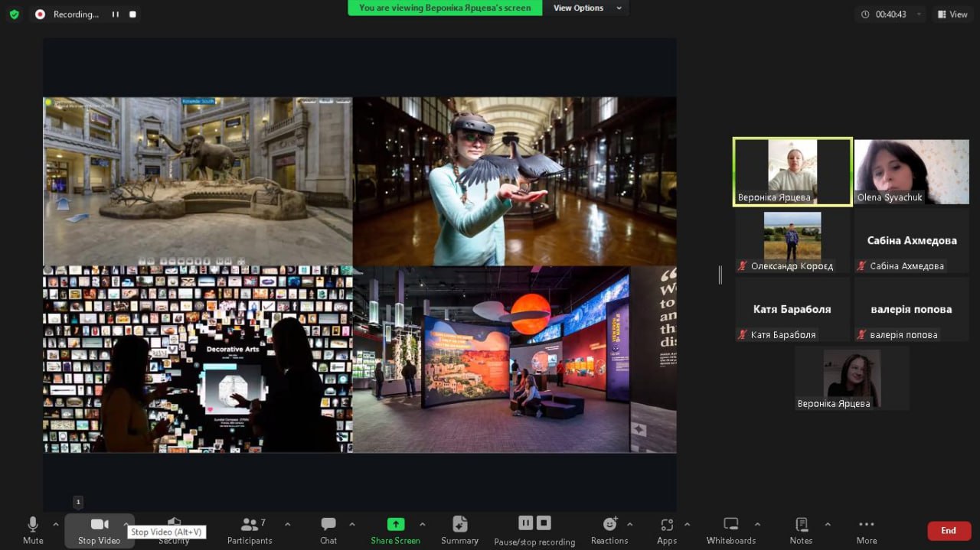This screenshot has height=550, width=980.
Task: Click the green Share Screen icon
Action: point(395,524)
